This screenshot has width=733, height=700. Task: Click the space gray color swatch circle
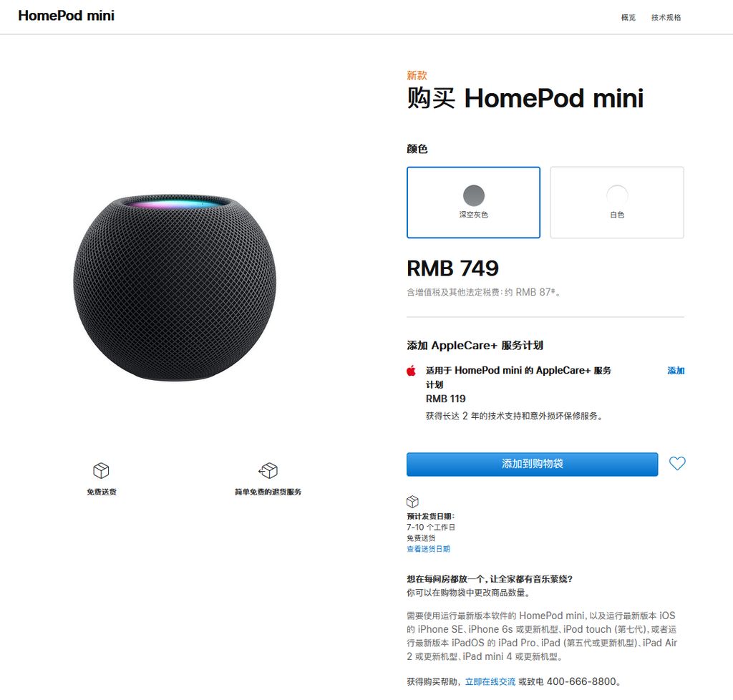[x=474, y=195]
